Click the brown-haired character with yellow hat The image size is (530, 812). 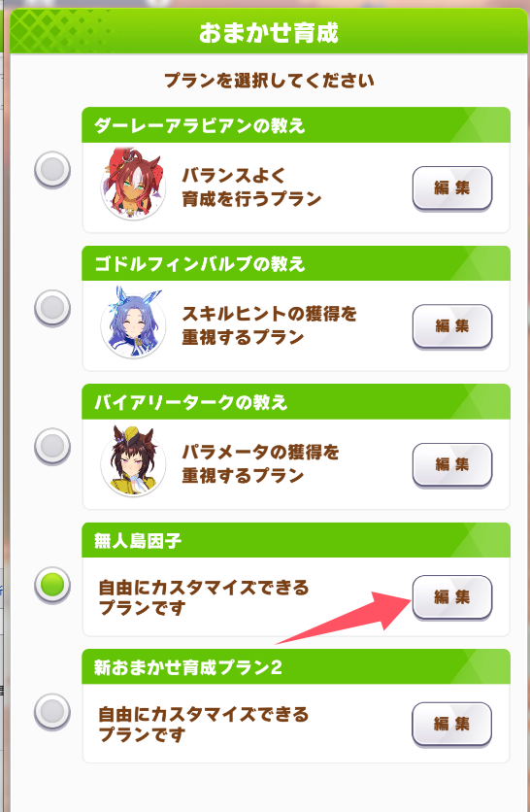134,461
